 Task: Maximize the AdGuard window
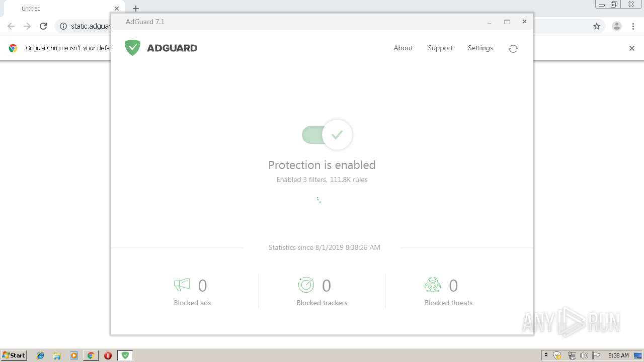coord(507,22)
